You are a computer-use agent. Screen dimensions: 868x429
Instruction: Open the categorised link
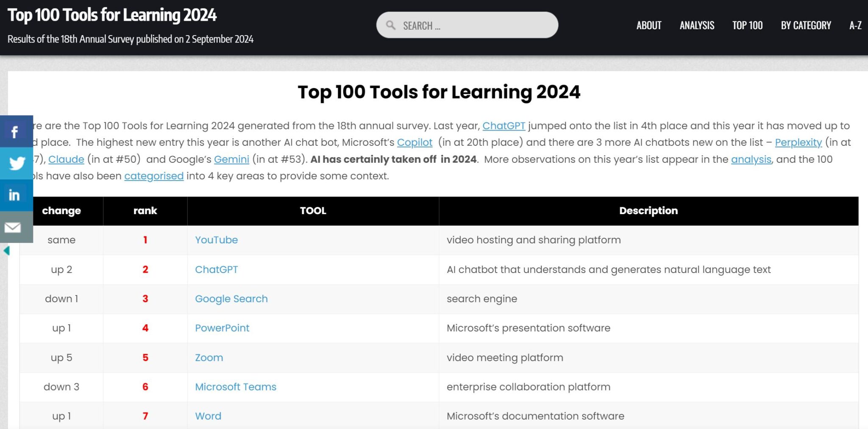(153, 176)
